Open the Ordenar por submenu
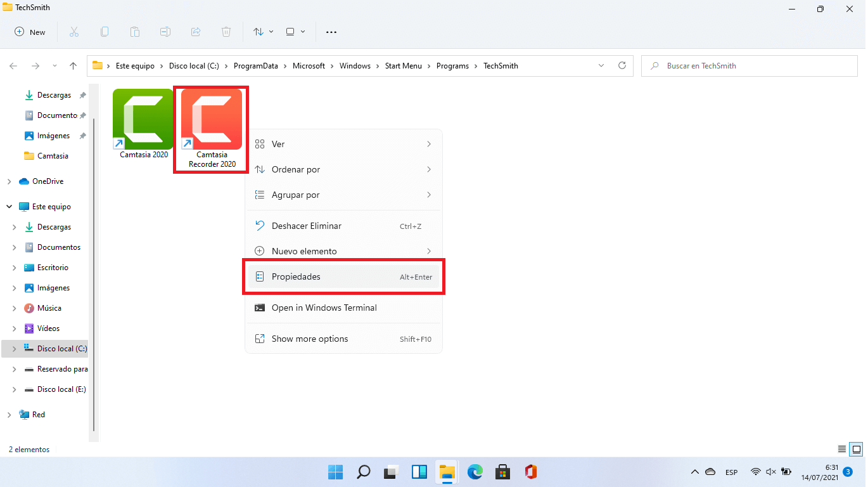 [x=343, y=169]
